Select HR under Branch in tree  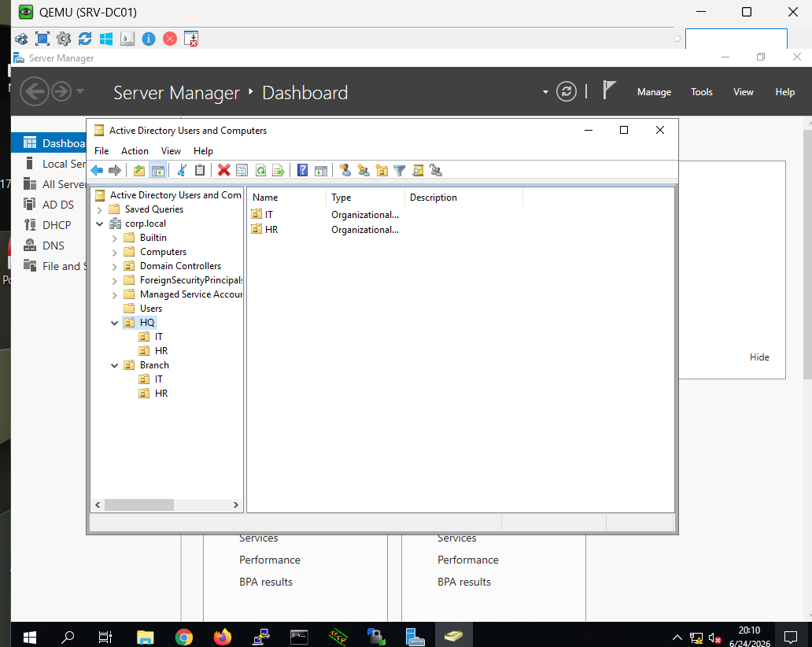[161, 394]
